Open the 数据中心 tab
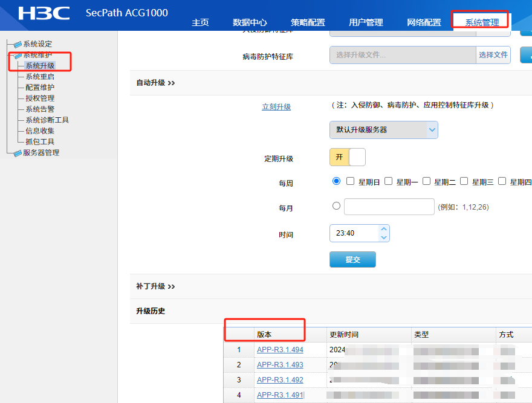Screen dimensions: 532x403 tap(250, 22)
